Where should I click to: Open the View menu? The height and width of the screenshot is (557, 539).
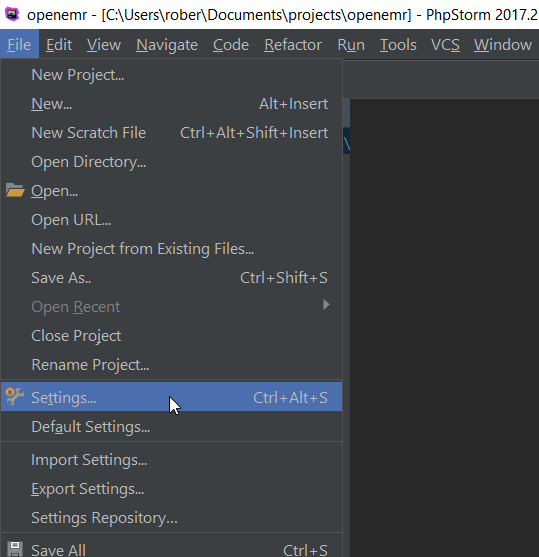104,45
